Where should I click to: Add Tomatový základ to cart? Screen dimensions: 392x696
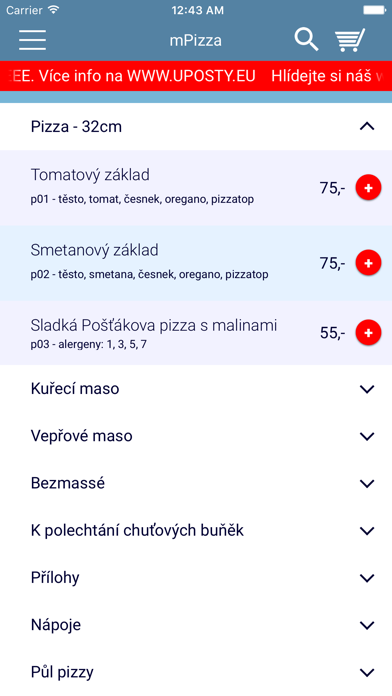point(368,188)
